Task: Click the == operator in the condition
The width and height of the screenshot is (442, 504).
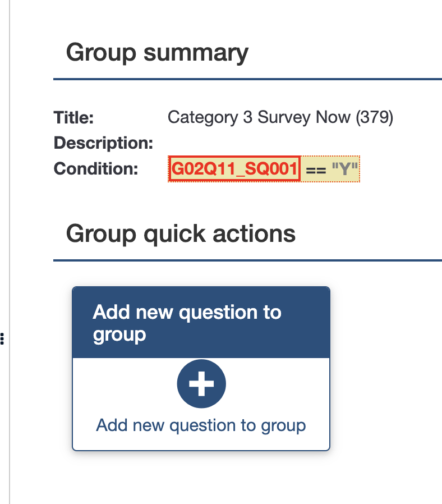Action: tap(316, 169)
